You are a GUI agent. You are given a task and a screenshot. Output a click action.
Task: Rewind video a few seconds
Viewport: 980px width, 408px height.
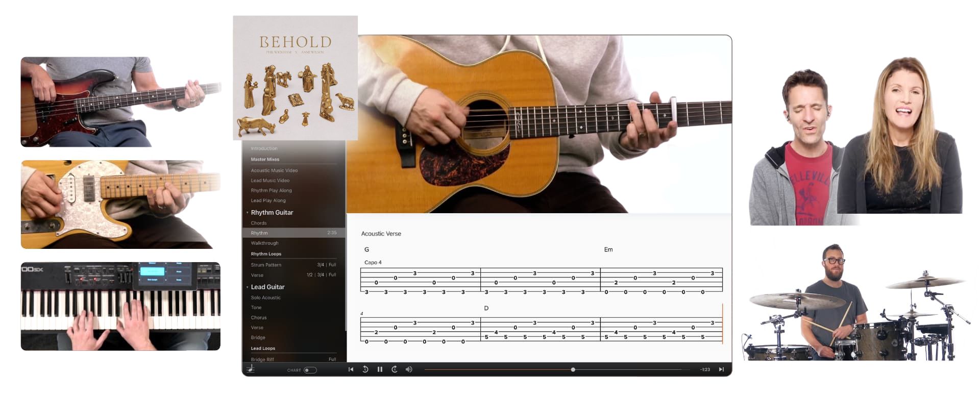click(x=365, y=369)
